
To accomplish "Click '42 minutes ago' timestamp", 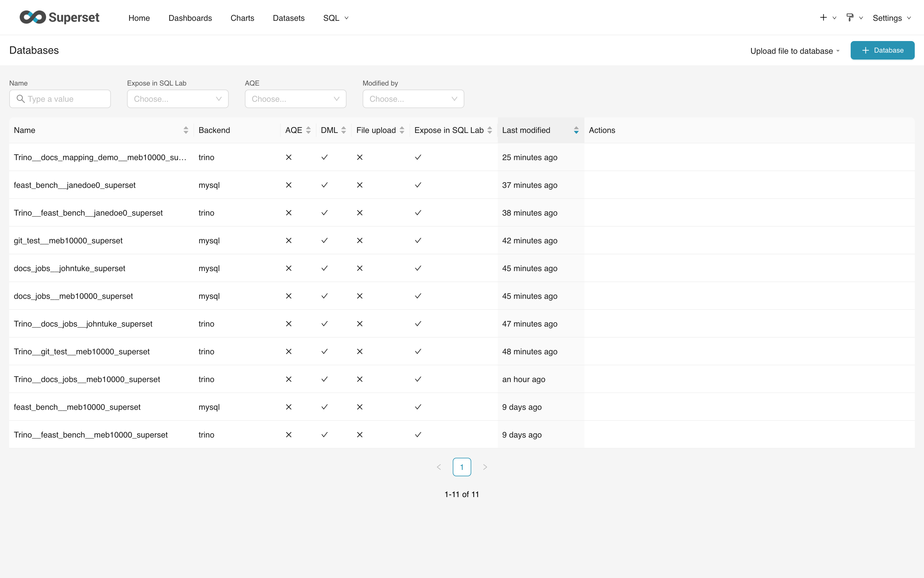I will point(530,240).
